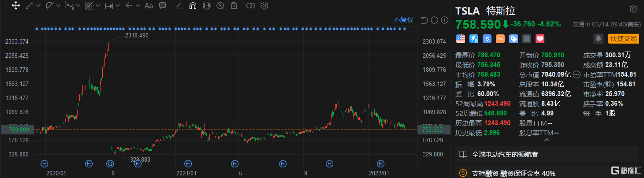Delete drawings with the trash icon
This screenshot has height=178, width=644.
[234, 6]
